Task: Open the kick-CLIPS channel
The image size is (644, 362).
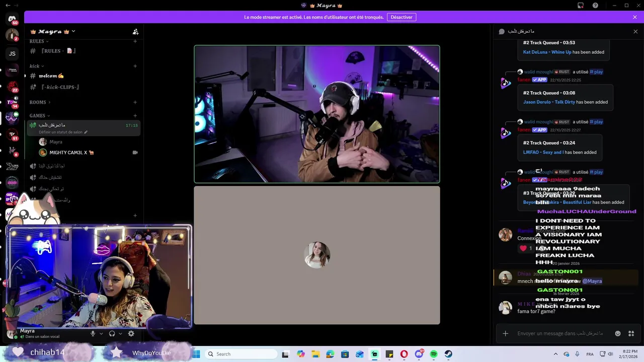Action: tap(84, 87)
